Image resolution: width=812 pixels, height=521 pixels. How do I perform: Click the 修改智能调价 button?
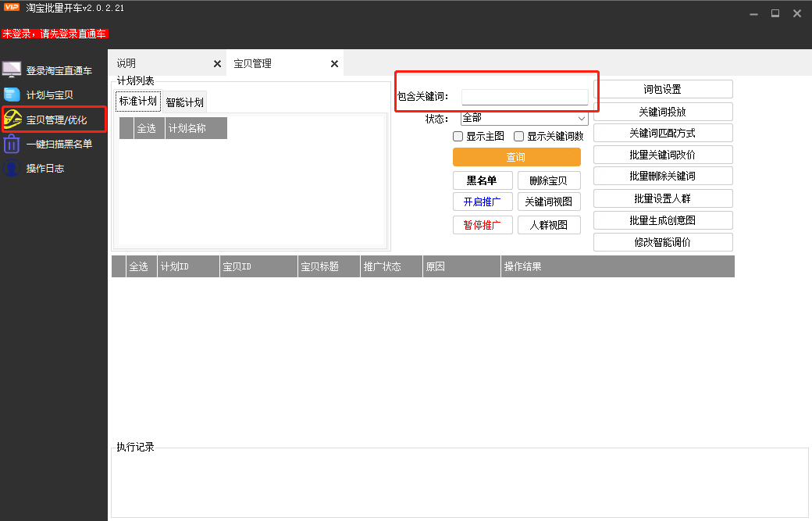tap(663, 242)
